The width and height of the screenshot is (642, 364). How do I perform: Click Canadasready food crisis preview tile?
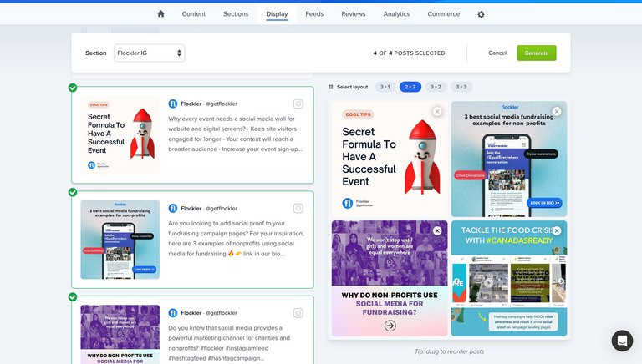pyautogui.click(x=509, y=279)
